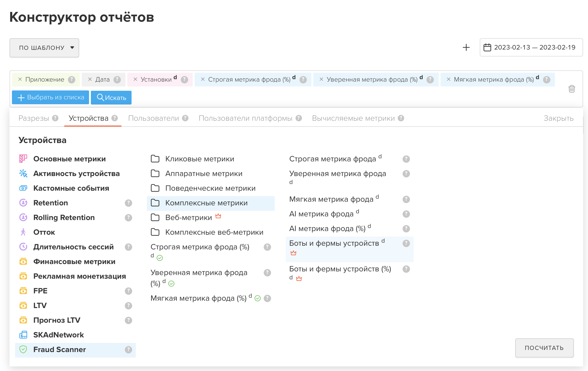Remove the Приложение dimension chip

[x=20, y=79]
